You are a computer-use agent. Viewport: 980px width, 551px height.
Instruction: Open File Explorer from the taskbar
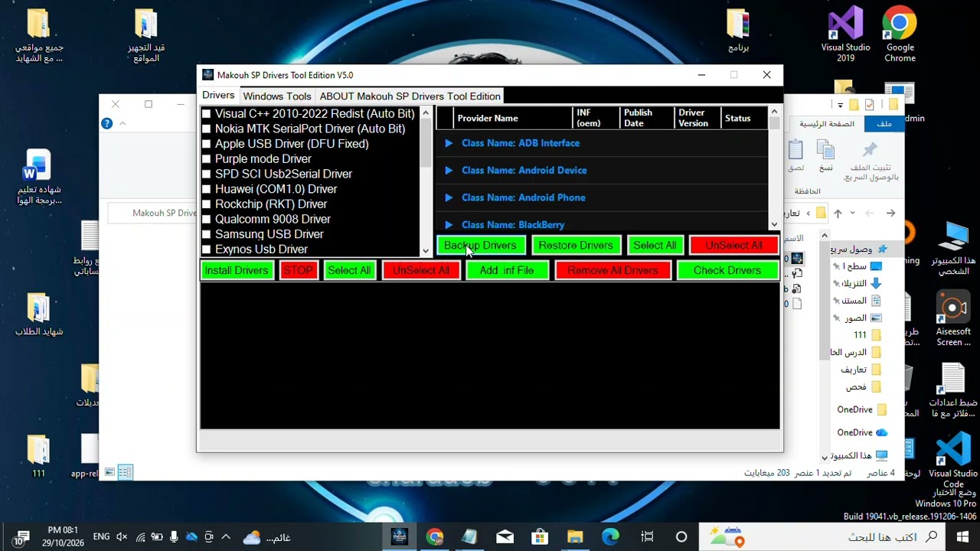point(575,537)
